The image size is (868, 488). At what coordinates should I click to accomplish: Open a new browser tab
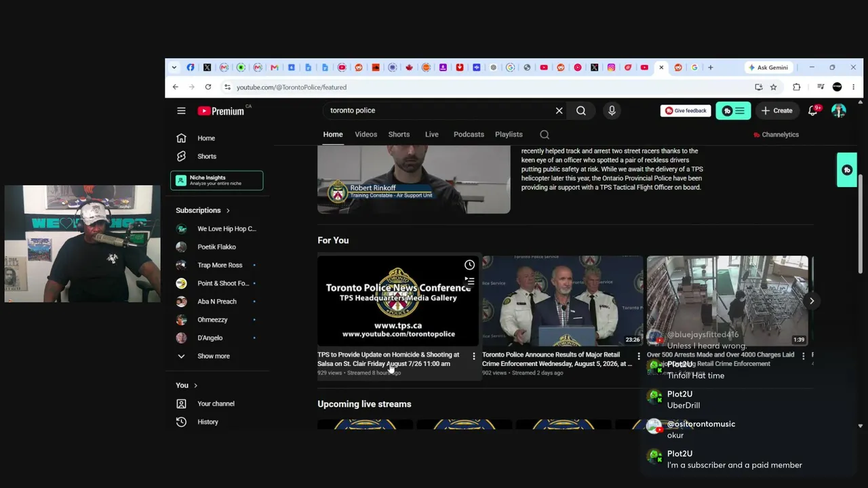pos(711,68)
